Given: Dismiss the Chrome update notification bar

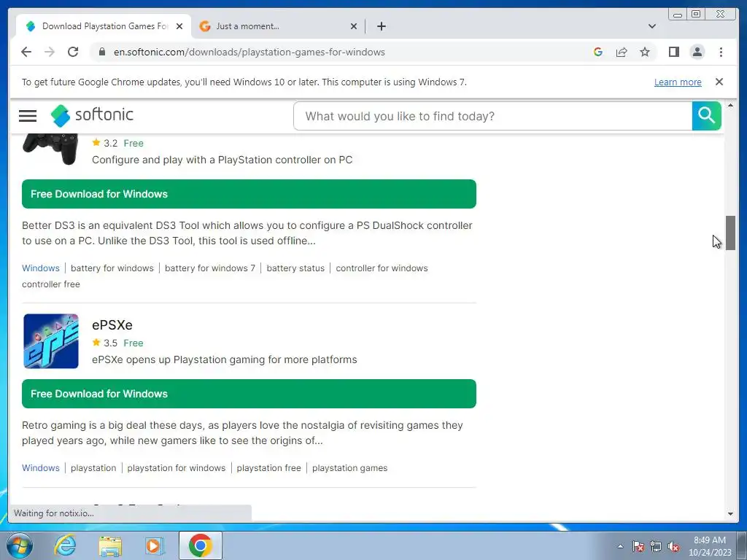Looking at the screenshot, I should tap(719, 82).
